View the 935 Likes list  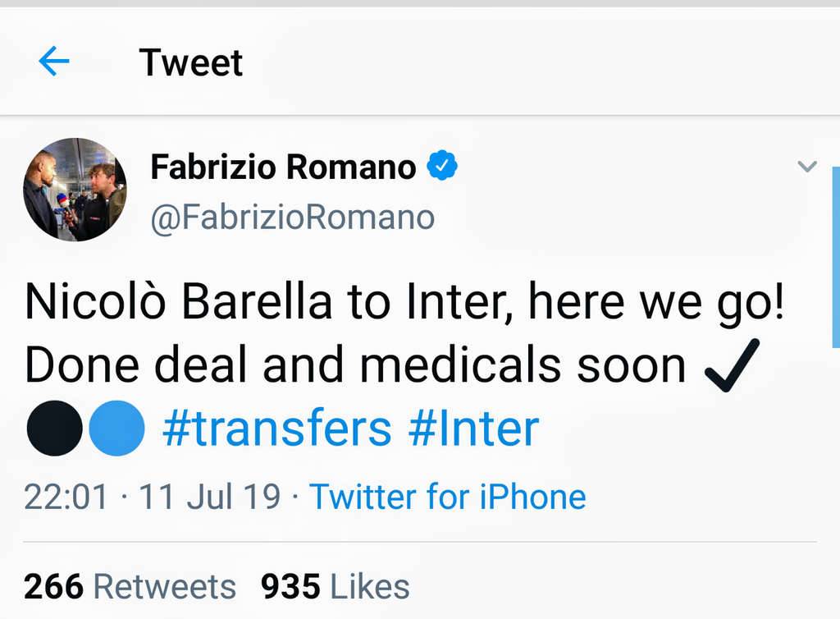point(336,587)
